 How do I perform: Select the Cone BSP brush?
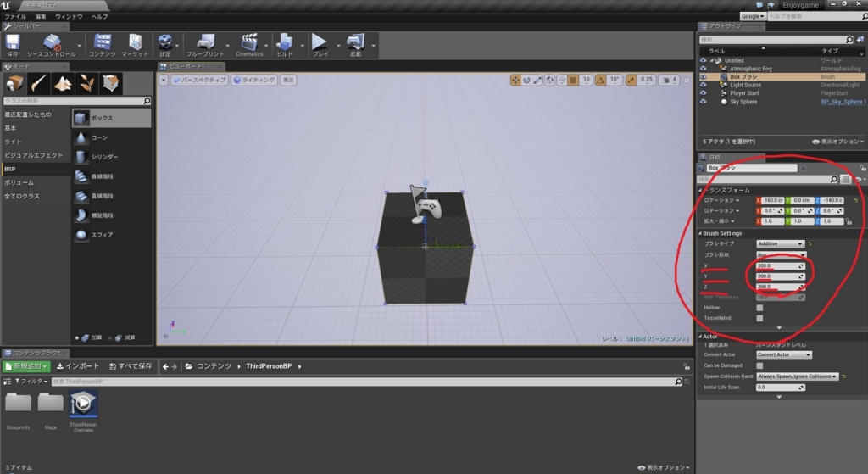click(x=111, y=137)
